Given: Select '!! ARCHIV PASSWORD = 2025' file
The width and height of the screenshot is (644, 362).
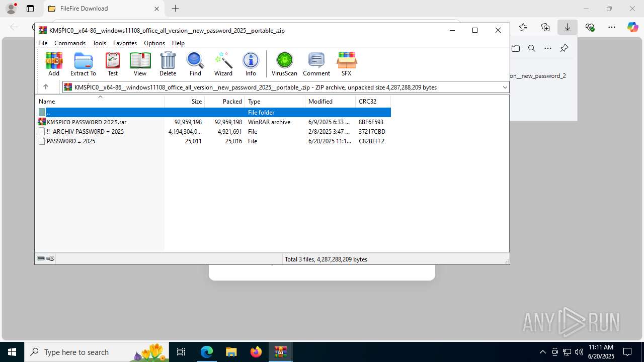Looking at the screenshot, I should (213, 132).
